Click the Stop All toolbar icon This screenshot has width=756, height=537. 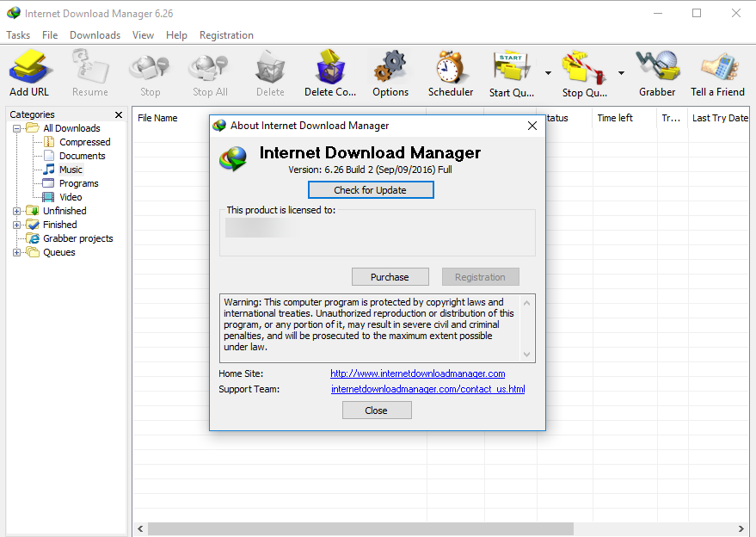210,72
